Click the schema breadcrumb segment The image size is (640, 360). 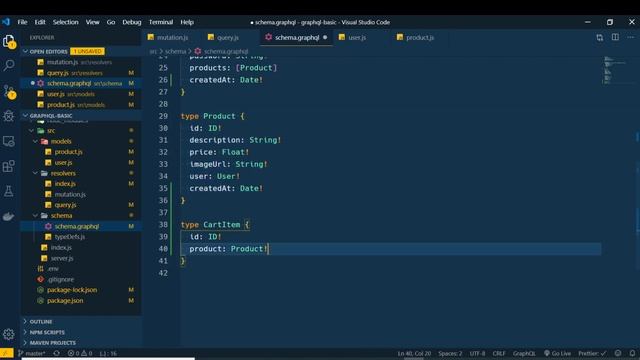[x=176, y=51]
